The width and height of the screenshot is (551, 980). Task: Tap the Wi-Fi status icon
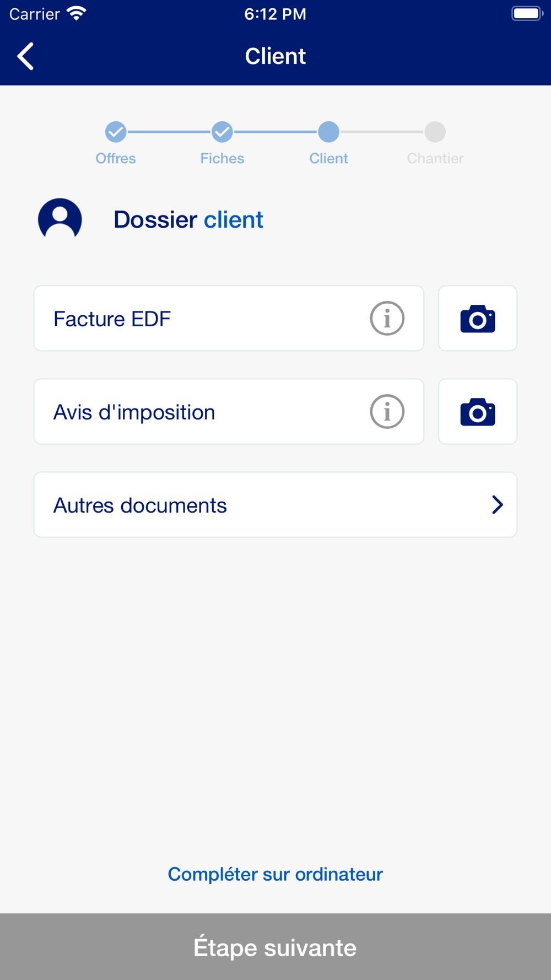[x=77, y=13]
